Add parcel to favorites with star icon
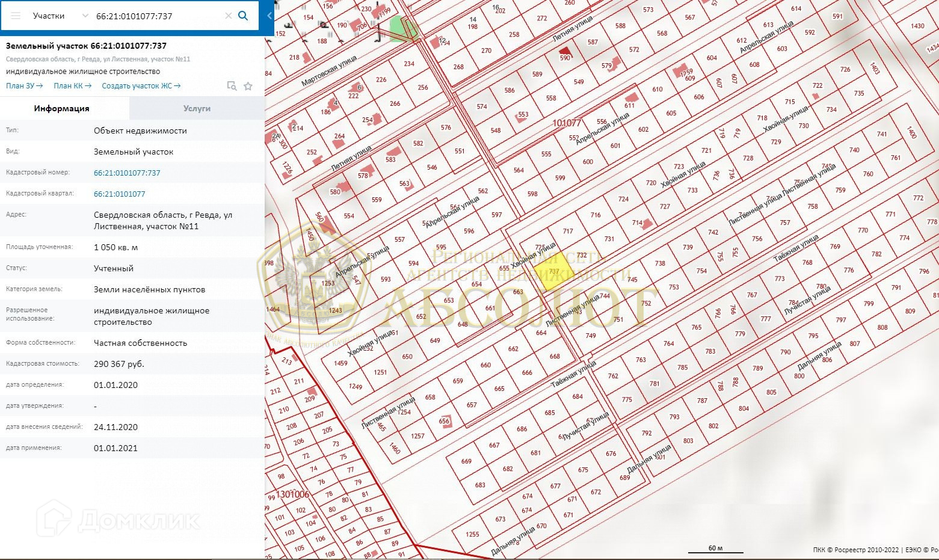The width and height of the screenshot is (939, 560). [248, 86]
